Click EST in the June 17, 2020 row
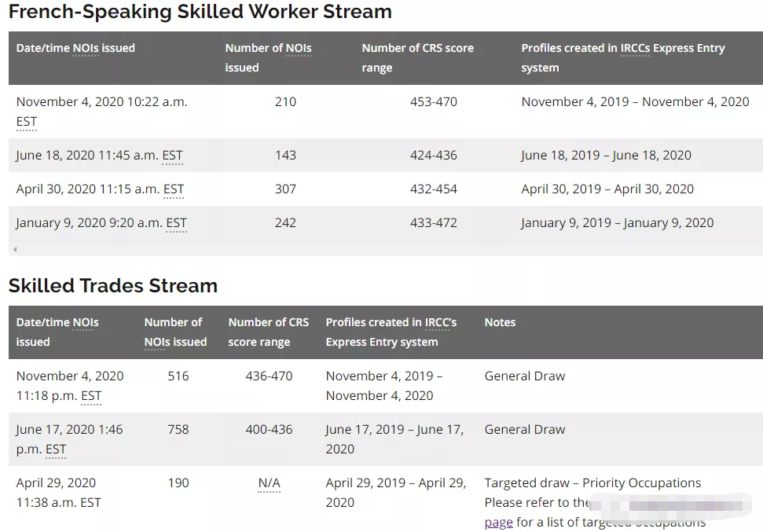Image resolution: width=763 pixels, height=532 pixels. [56, 449]
